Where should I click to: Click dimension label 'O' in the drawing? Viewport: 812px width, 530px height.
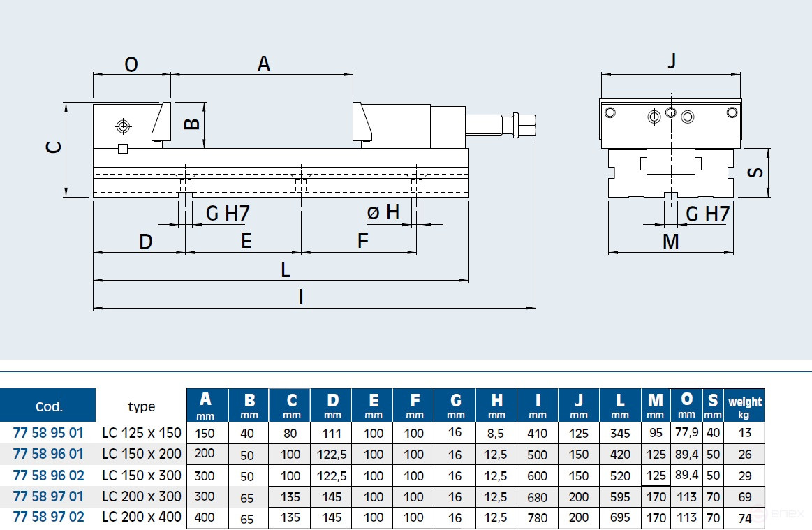coord(131,64)
